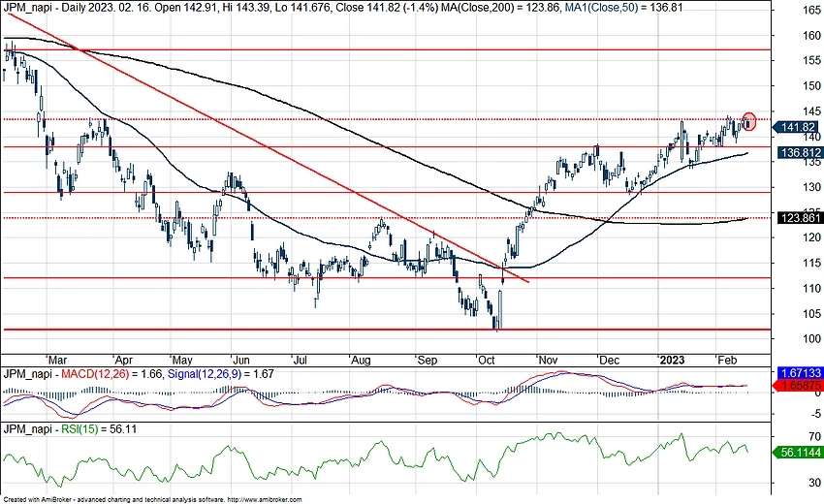Click the red 1.65875 MACD value tag

click(x=798, y=385)
